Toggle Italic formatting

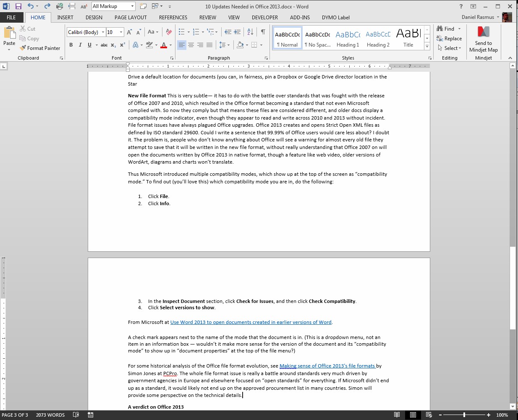(80, 45)
